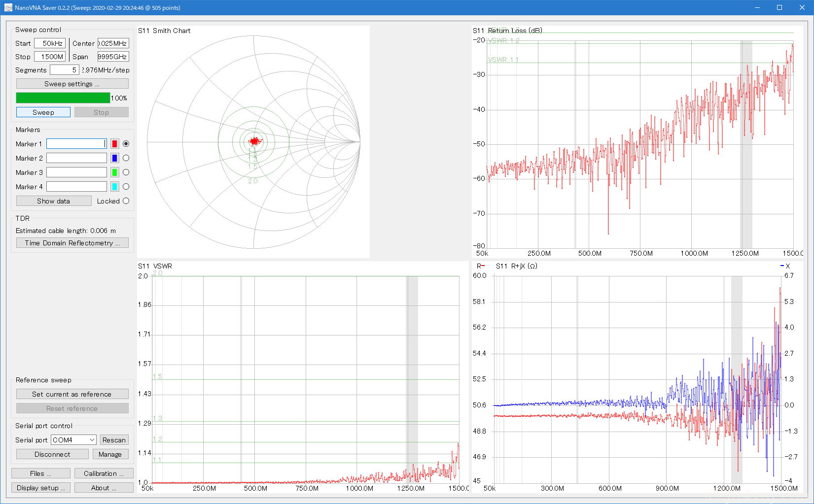Image resolution: width=814 pixels, height=504 pixels.
Task: Start a new sweep with Sweep button
Action: tap(43, 112)
